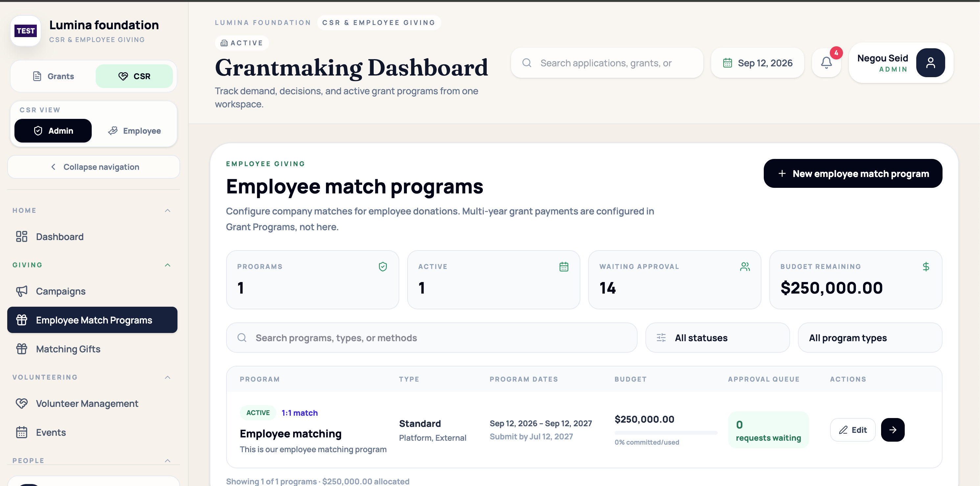Viewport: 980px width, 486px height.
Task: Open Matching Gifts in sidebar
Action: pos(92,349)
